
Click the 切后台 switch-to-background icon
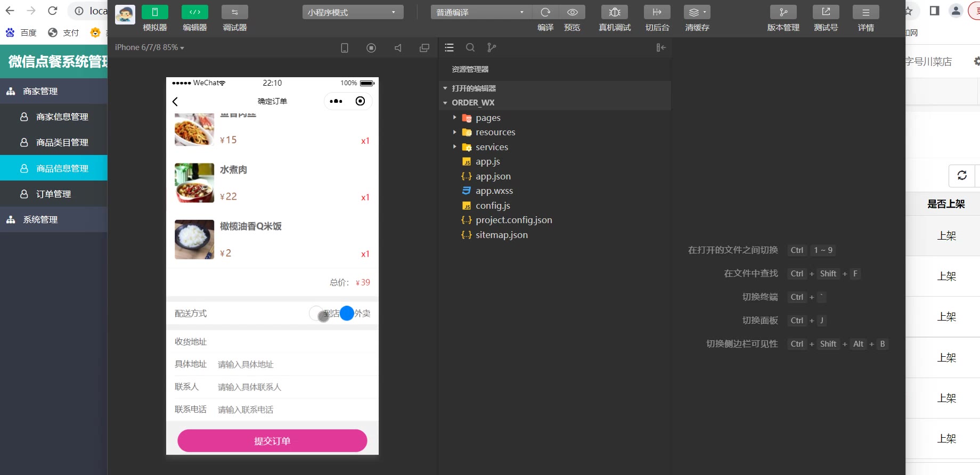[x=657, y=12]
